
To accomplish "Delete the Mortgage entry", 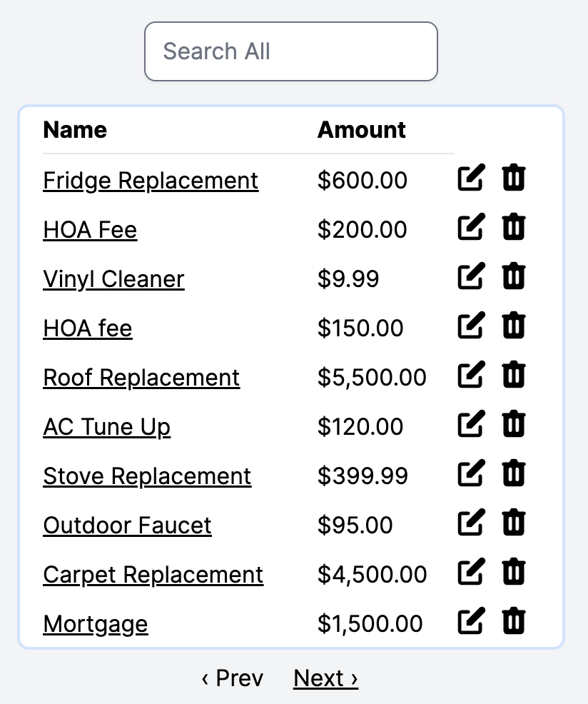I will pyautogui.click(x=514, y=621).
